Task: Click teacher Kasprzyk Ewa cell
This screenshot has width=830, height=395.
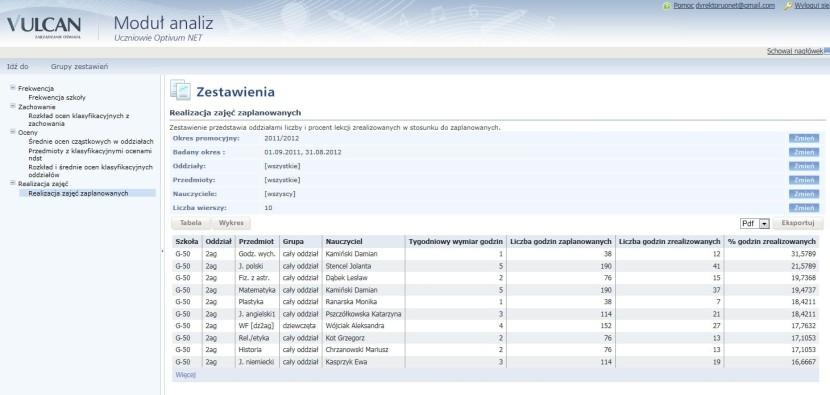Action: coord(363,362)
